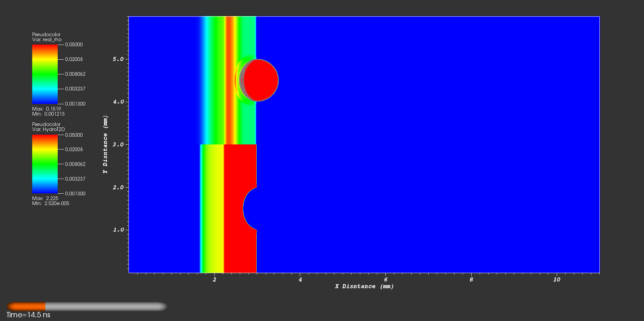Screen dimensions: 644x321
Task: Click the real_rho color legend bar
Action: tap(45, 74)
